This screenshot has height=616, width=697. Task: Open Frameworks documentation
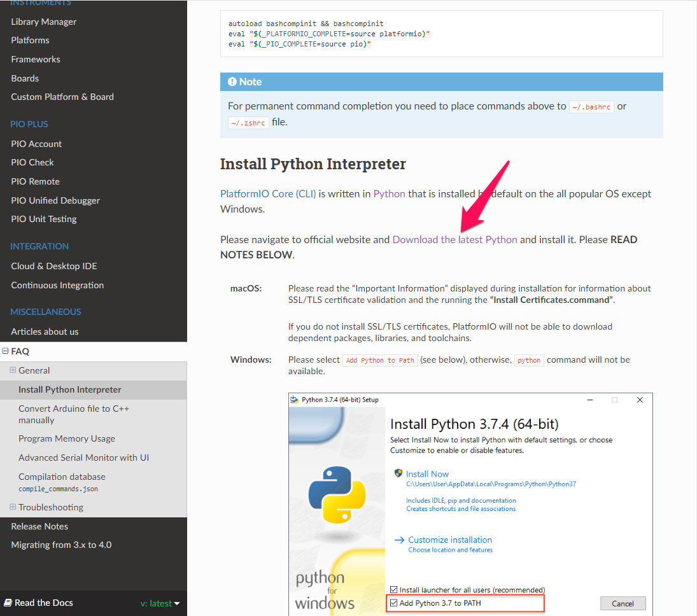click(x=36, y=60)
